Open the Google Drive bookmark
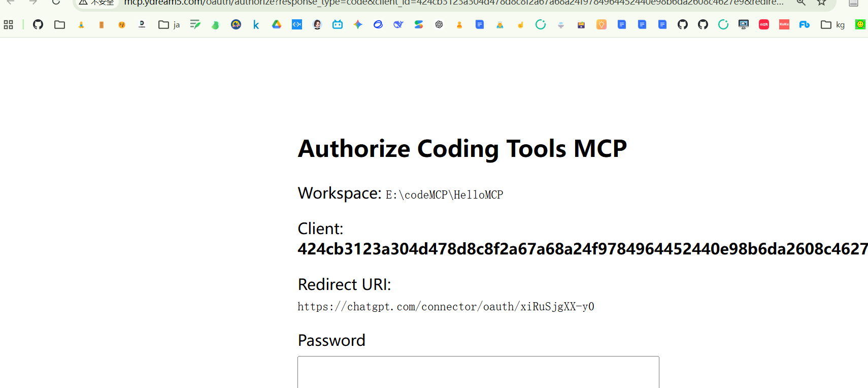868x388 pixels. 277,24
